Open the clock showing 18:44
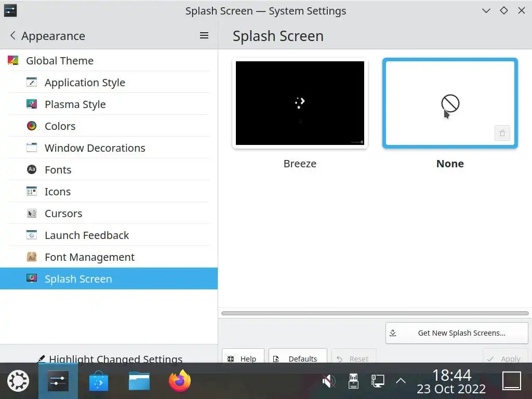The width and height of the screenshot is (532, 399). click(x=451, y=381)
